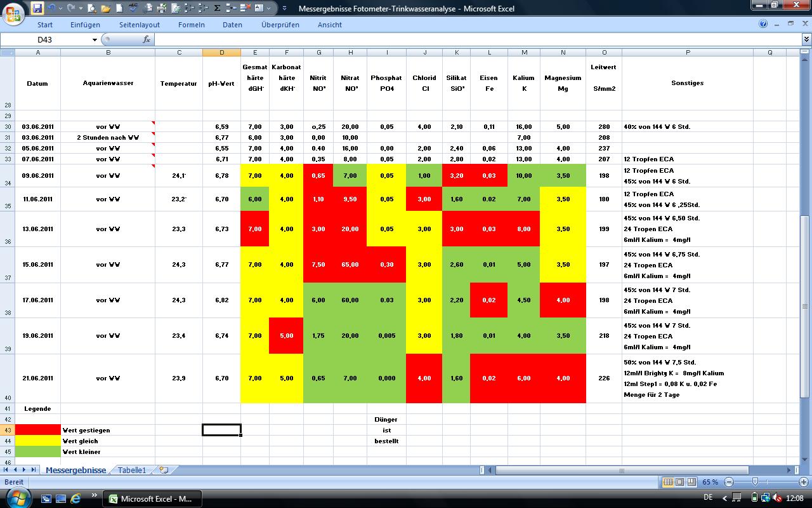Click the Office button logo
Screen dimensions: 812x508
(13, 11)
